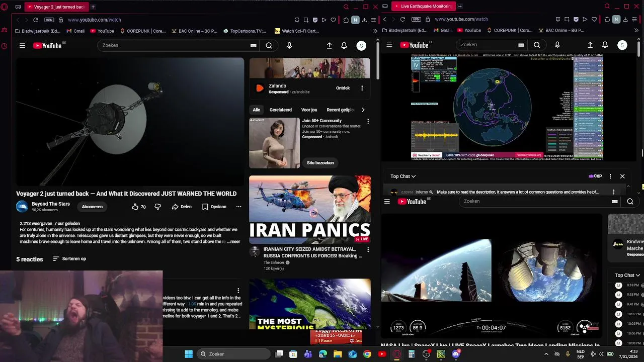Show hidden system tray icons
This screenshot has height=362, width=644.
pyautogui.click(x=546, y=354)
